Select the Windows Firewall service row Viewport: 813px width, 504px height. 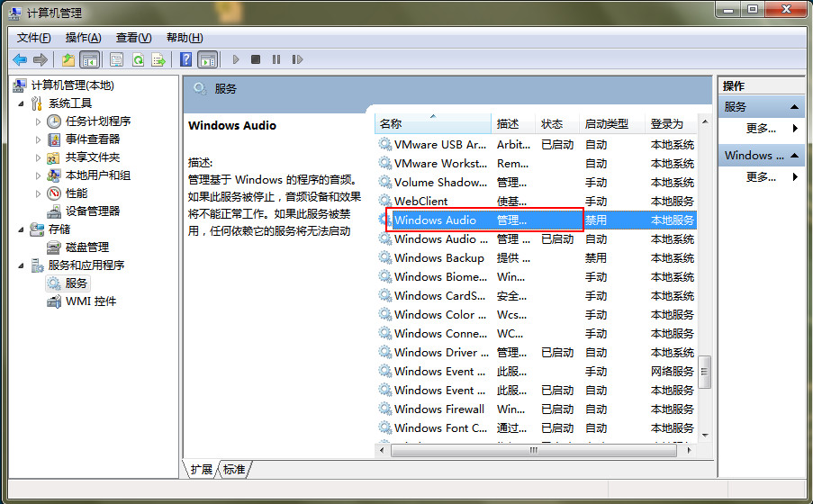(536, 409)
